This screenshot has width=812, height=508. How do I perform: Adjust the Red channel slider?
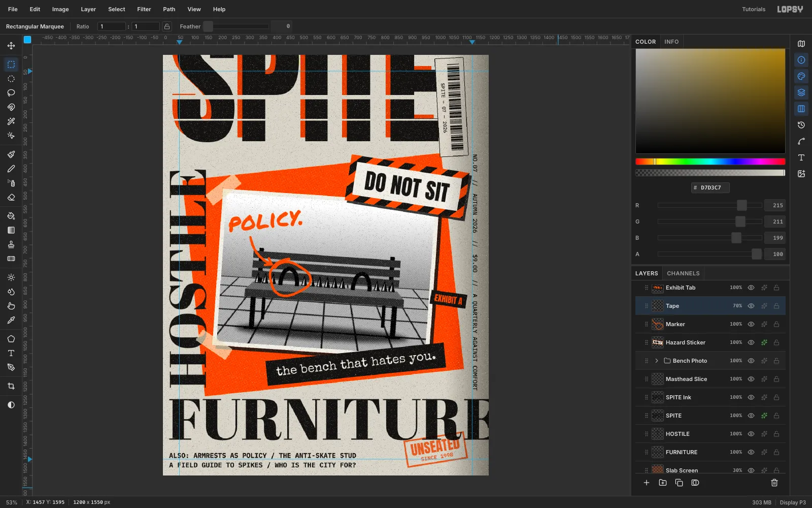(710, 205)
